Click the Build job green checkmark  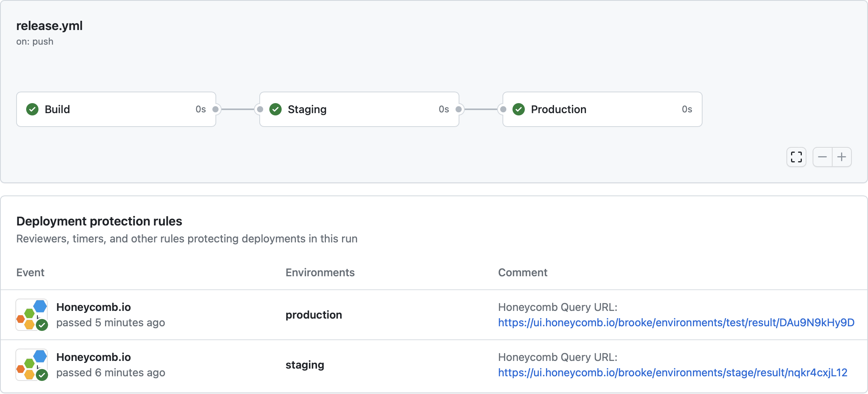(32, 109)
